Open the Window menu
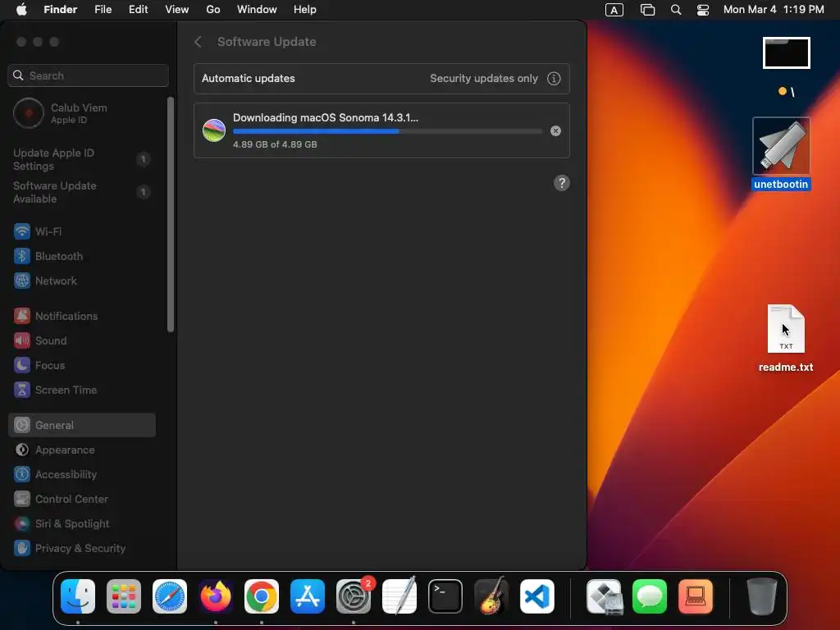The height and width of the screenshot is (630, 840). coord(257,10)
